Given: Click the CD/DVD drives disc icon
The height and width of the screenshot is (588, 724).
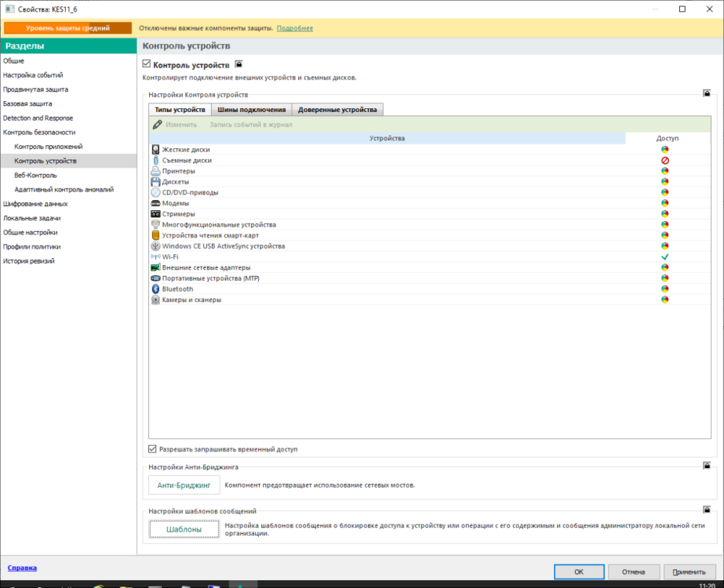Looking at the screenshot, I should (x=155, y=192).
